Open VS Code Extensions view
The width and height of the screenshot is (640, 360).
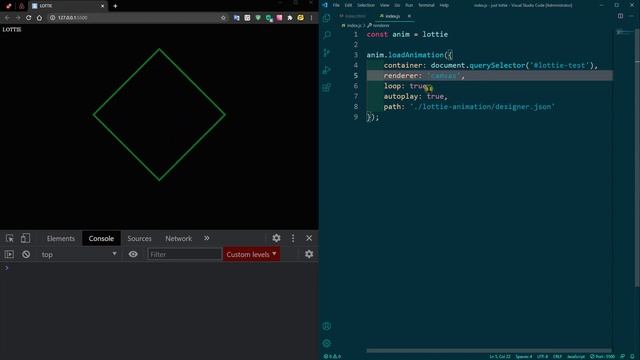tap(327, 88)
